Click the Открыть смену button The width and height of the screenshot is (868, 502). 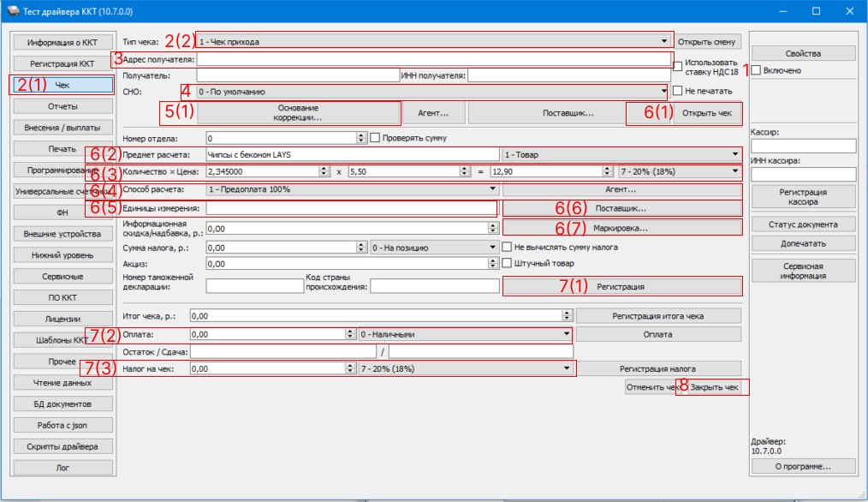706,42
